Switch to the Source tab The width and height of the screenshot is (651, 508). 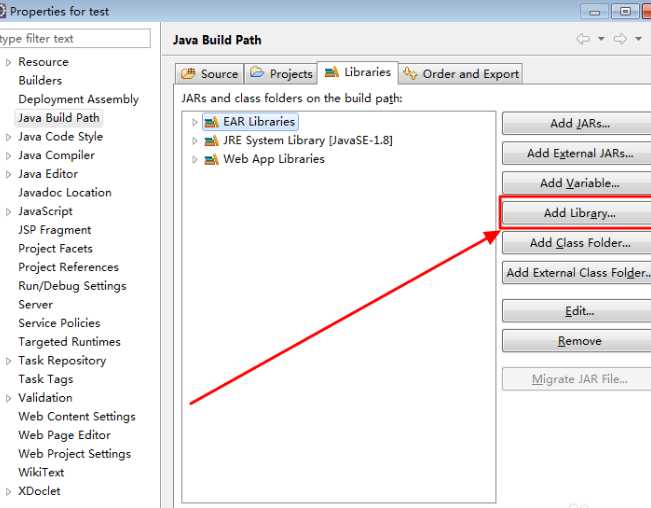tap(209, 74)
